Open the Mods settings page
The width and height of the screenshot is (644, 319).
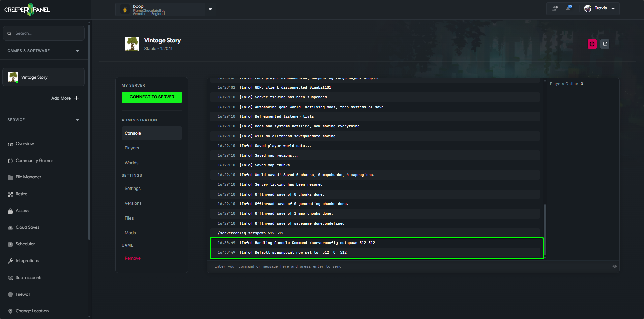130,233
